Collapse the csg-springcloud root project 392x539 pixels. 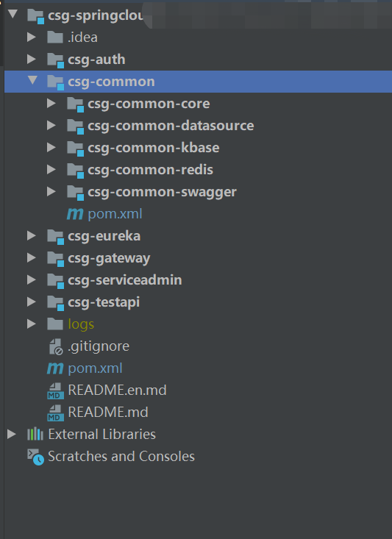[13, 14]
